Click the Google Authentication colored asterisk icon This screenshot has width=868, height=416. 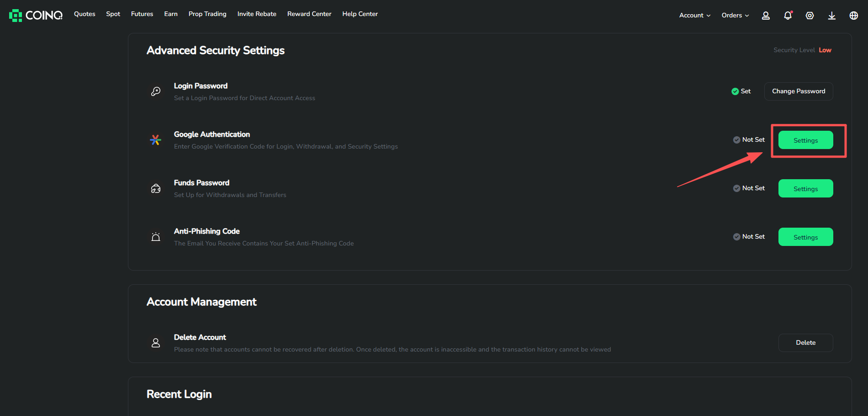156,140
